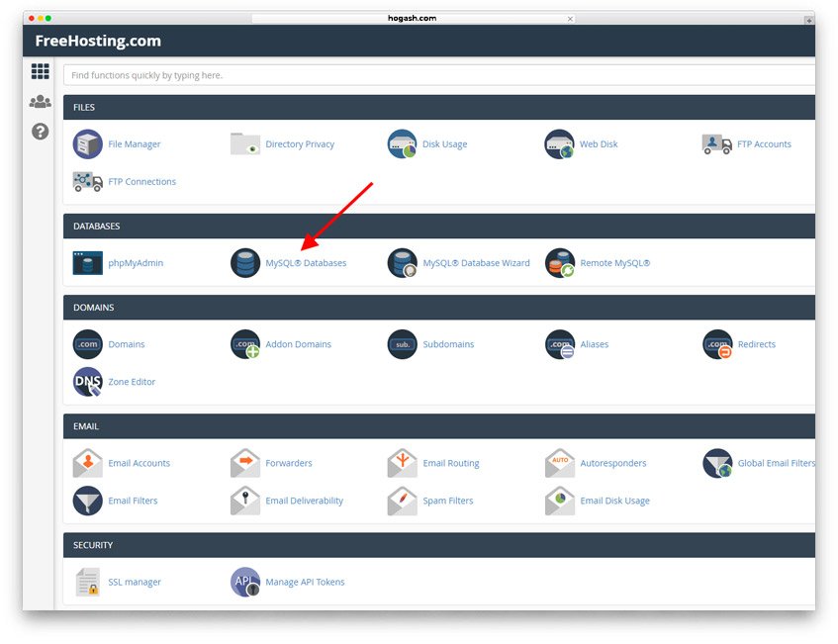The image size is (838, 644).
Task: Open the Addon Domains link
Action: click(x=298, y=344)
